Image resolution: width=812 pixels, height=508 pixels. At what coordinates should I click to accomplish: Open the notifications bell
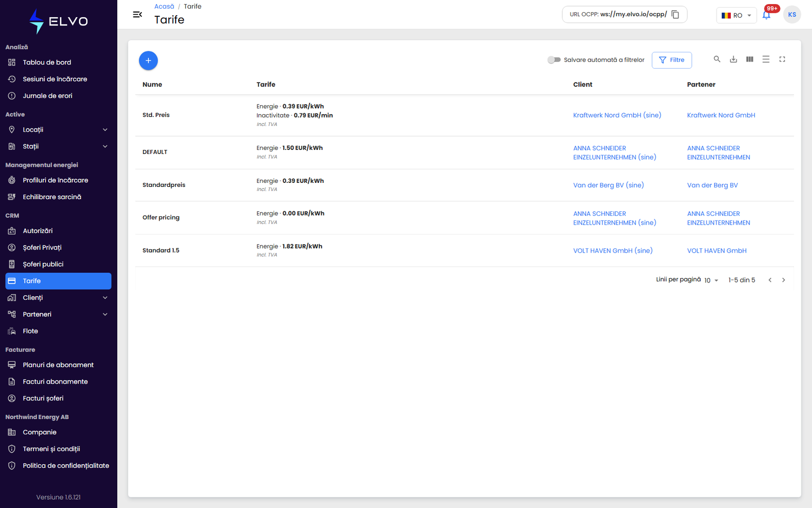[x=766, y=15]
